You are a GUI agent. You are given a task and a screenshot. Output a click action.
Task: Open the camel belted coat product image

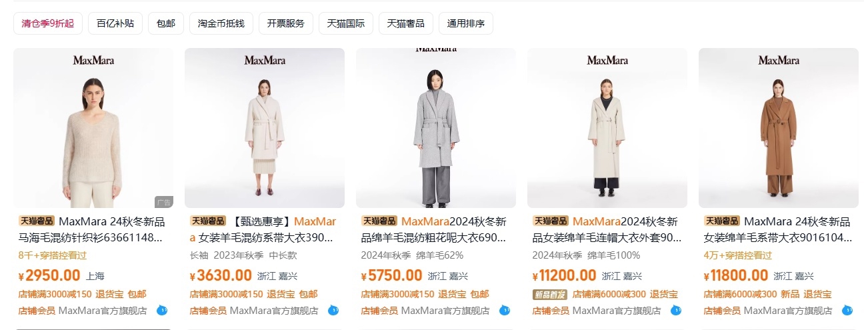(x=779, y=128)
